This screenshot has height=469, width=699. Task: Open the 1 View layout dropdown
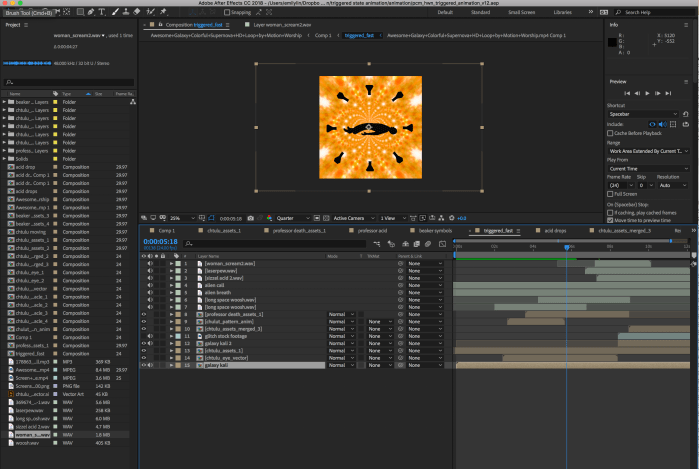[393, 218]
